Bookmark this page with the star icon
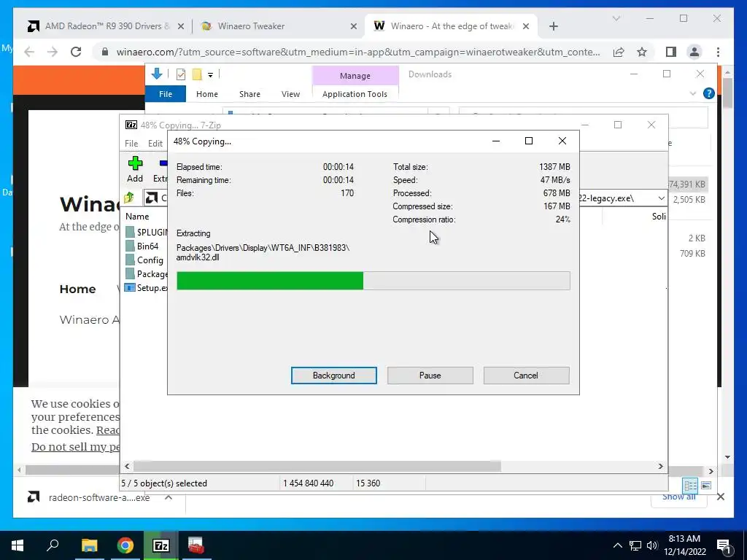 [642, 52]
